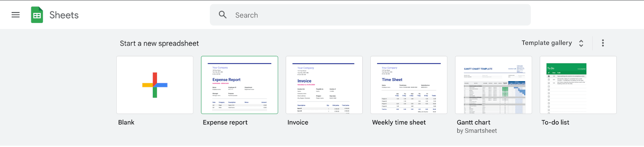
Task: Click the Weekly time sheet label
Action: tap(399, 122)
